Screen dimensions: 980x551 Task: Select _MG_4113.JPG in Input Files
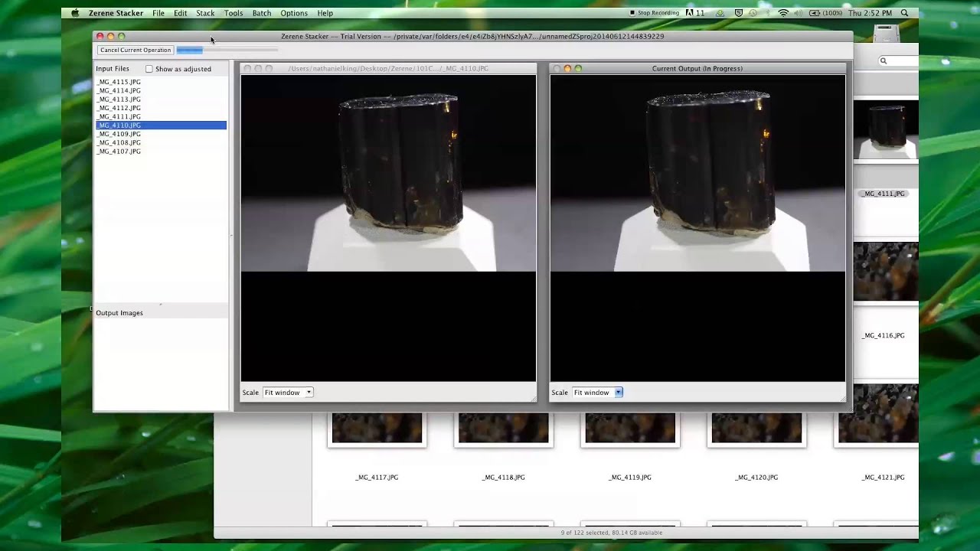[161, 99]
